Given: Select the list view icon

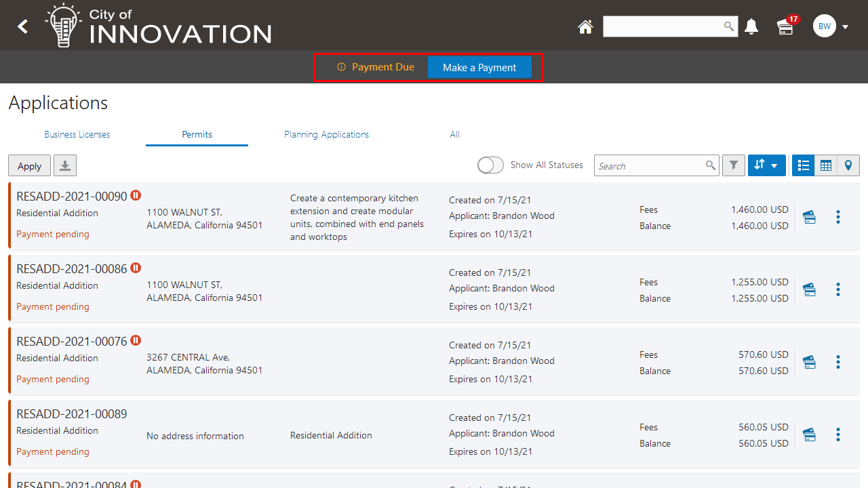Looking at the screenshot, I should (x=804, y=165).
